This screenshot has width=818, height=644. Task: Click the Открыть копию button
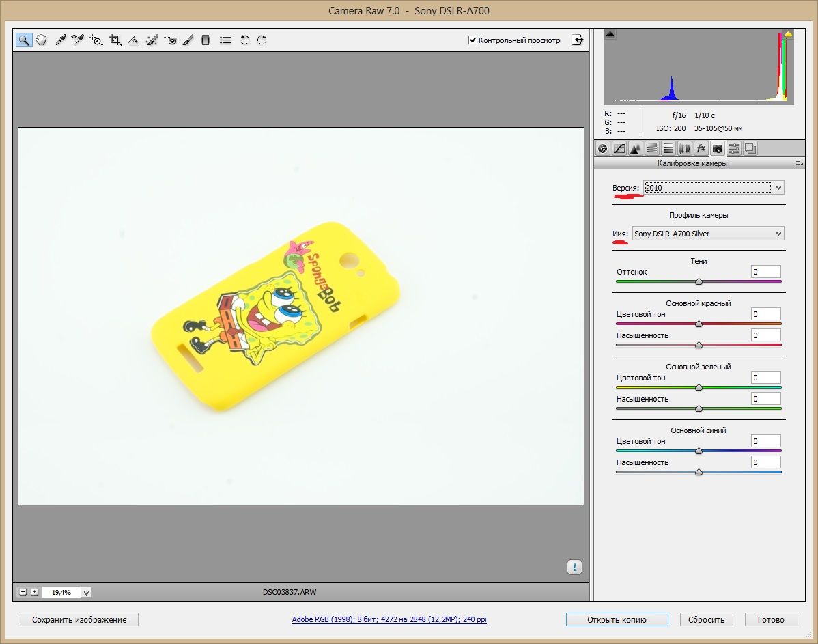617,619
